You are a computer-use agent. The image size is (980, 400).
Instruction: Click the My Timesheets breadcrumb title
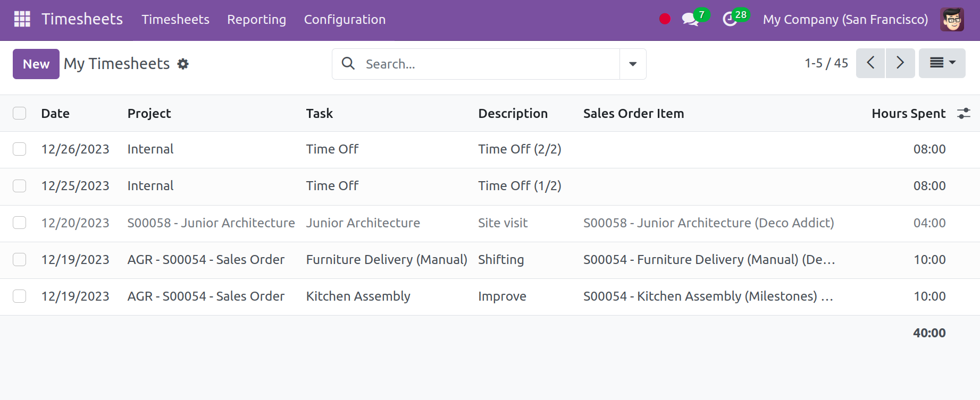point(117,64)
